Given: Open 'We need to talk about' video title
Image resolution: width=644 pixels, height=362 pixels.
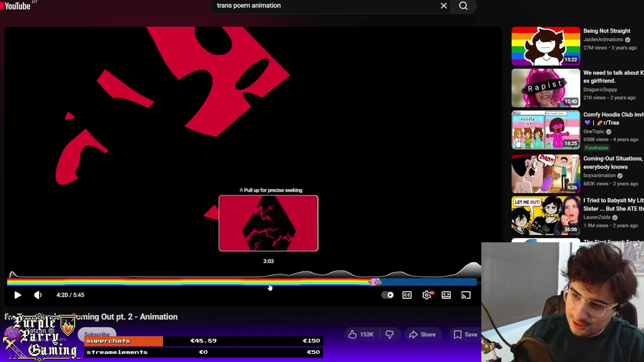Looking at the screenshot, I should coord(613,77).
